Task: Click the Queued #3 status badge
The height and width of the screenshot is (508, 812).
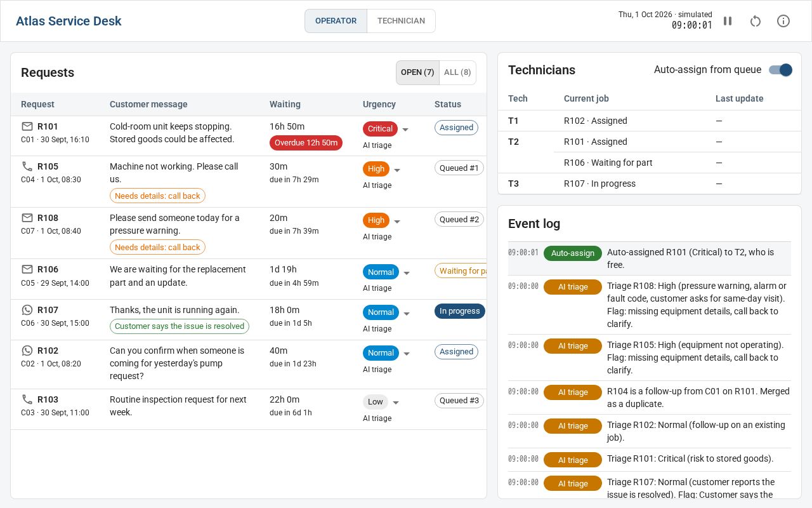Action: pos(459,401)
